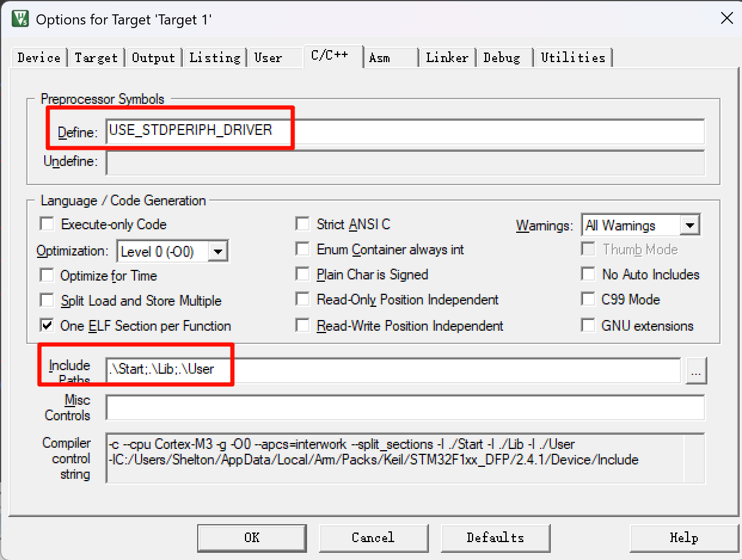742x560 pixels.
Task: Select the Output tab
Action: (x=154, y=58)
